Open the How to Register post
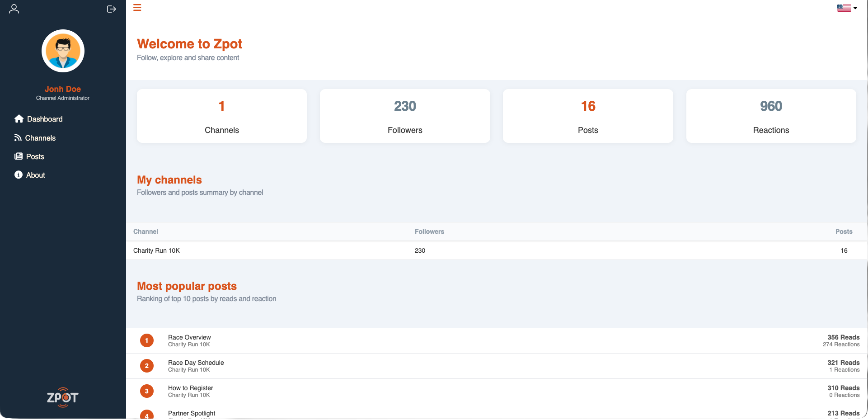The image size is (868, 420). coord(191,388)
